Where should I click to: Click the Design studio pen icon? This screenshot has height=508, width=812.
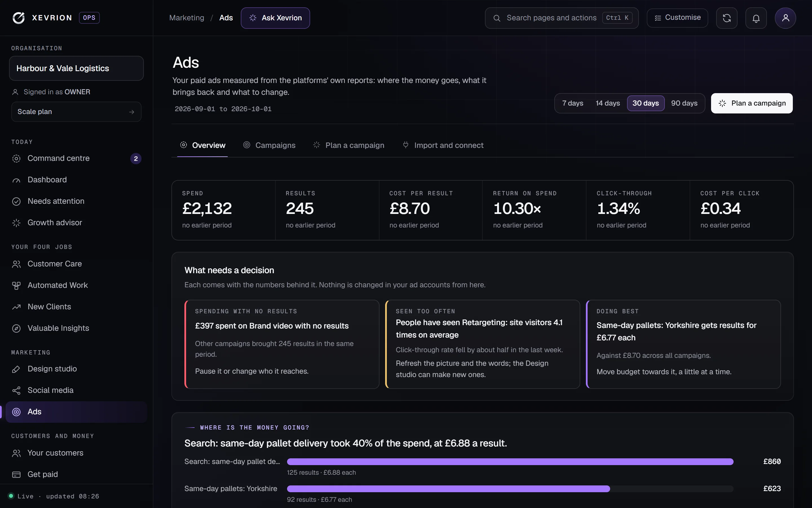click(16, 369)
